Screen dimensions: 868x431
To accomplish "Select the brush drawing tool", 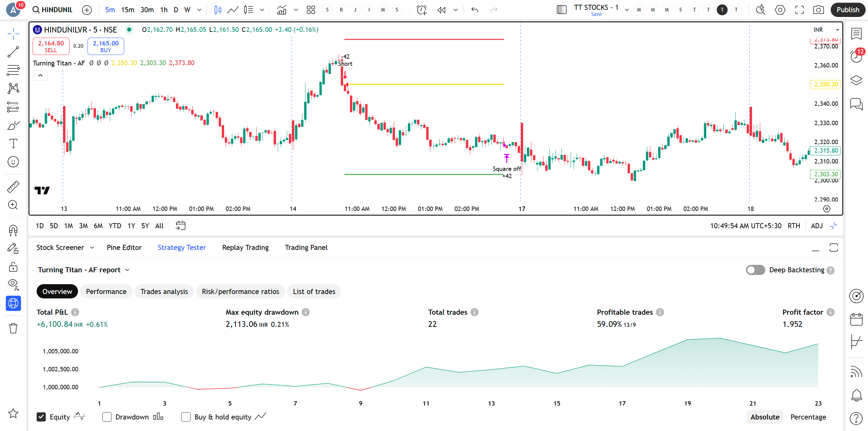I will pos(13,125).
